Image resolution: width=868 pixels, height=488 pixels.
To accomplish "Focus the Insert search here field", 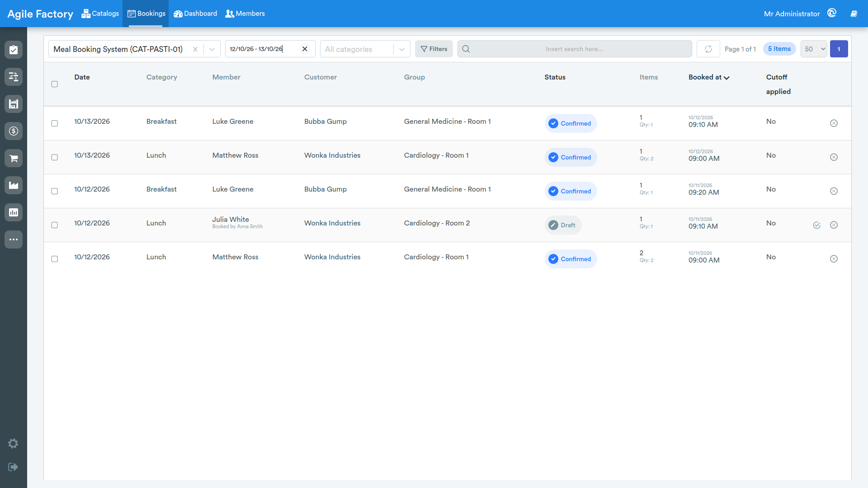I will tap(574, 49).
